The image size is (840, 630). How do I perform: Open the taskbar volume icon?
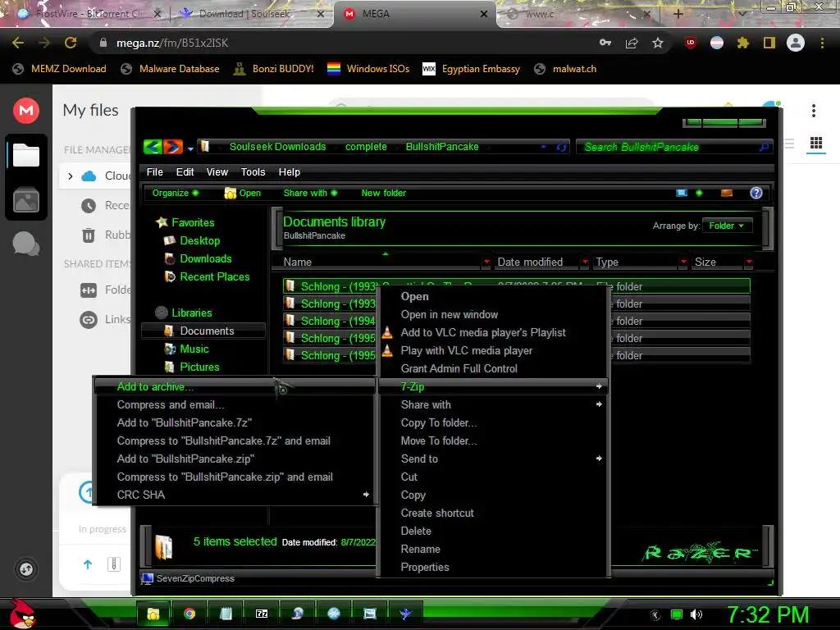click(696, 614)
